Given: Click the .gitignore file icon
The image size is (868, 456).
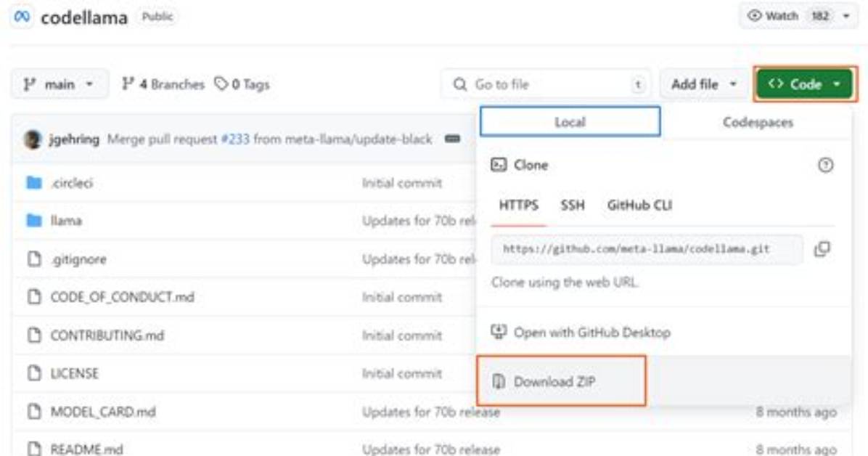Looking at the screenshot, I should coord(34,258).
